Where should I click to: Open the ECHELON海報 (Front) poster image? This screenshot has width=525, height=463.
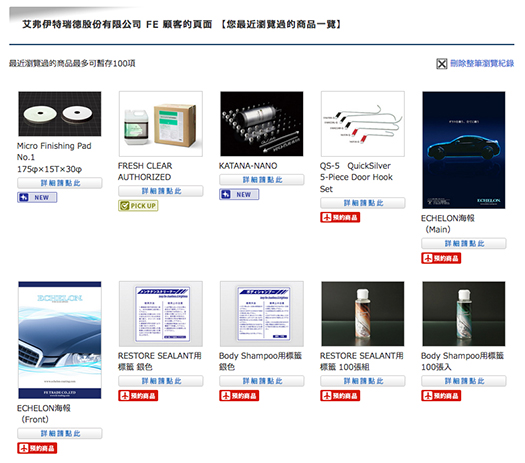pyautogui.click(x=60, y=340)
